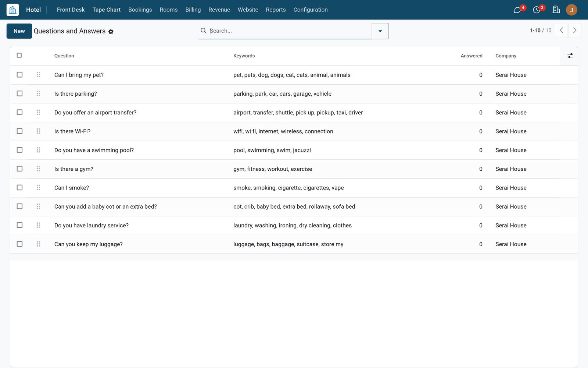The height and width of the screenshot is (368, 588).
Task: Open the Rooms menu
Action: coord(169,10)
